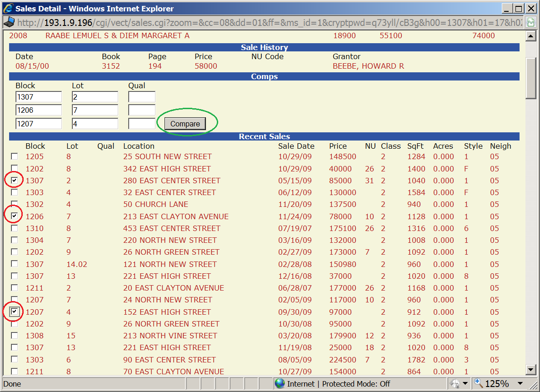540x392 pixels.
Task: Click 24 NORTH NEW STREET location
Action: (x=168, y=300)
